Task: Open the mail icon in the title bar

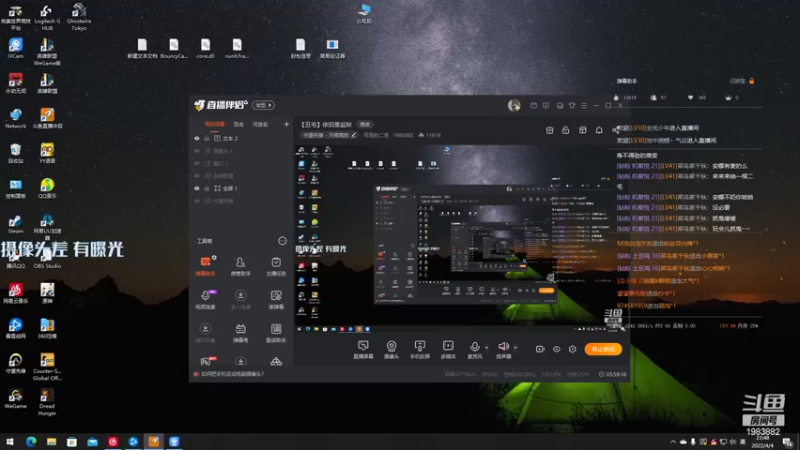Action: coord(533,105)
